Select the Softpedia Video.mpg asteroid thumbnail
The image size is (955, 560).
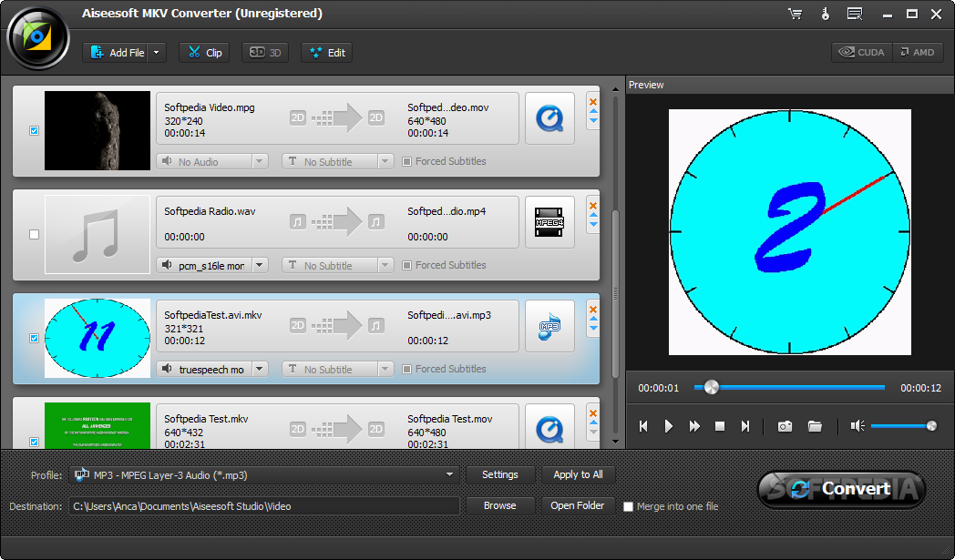pyautogui.click(x=98, y=130)
